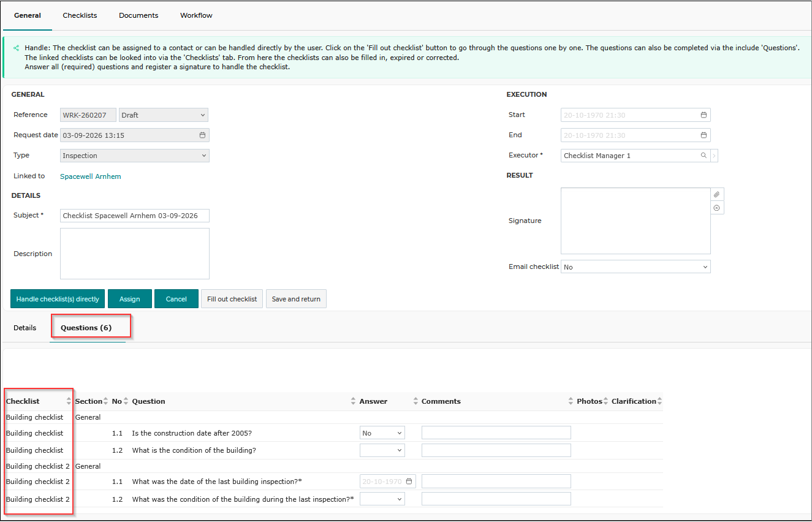
Task: Click the General main tab
Action: 28,15
